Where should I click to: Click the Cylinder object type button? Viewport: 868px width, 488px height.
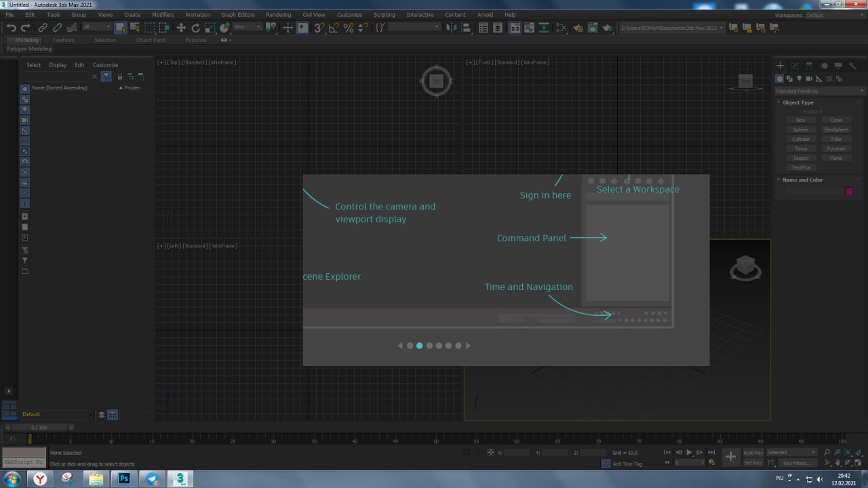click(801, 139)
